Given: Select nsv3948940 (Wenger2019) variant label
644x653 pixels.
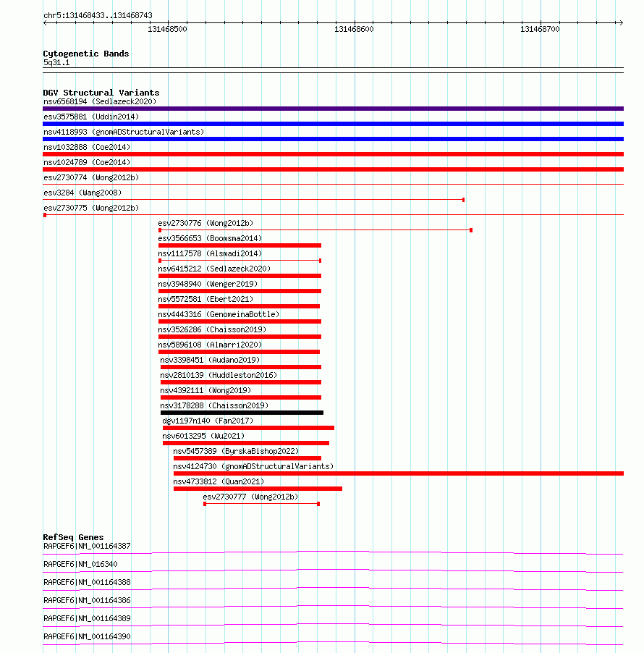Looking at the screenshot, I should (208, 284).
